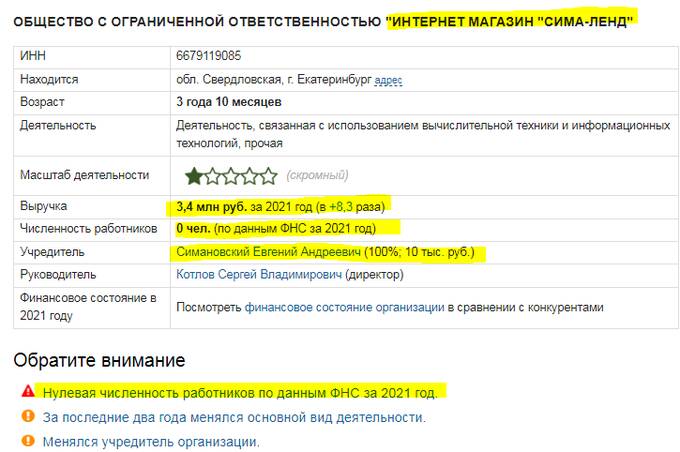Viewport: 680px width, 452px height.
Task: Click the 'Обратите внимание' section heading
Action: click(99, 360)
